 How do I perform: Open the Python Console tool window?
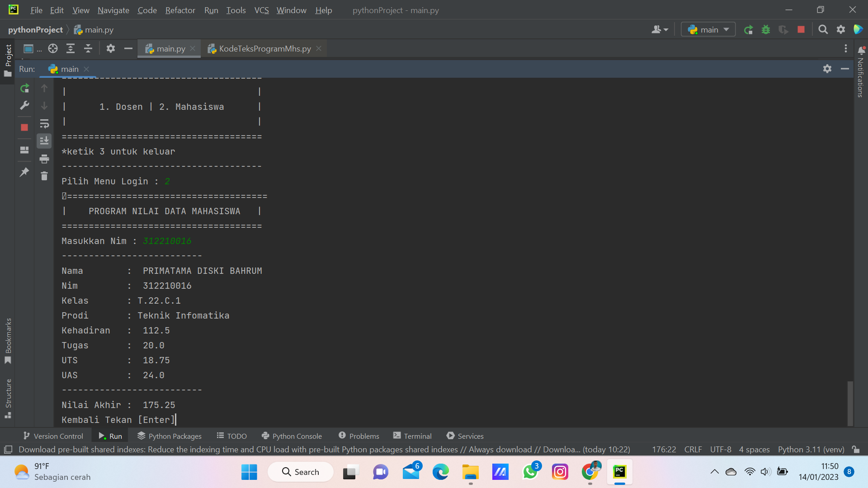click(292, 436)
